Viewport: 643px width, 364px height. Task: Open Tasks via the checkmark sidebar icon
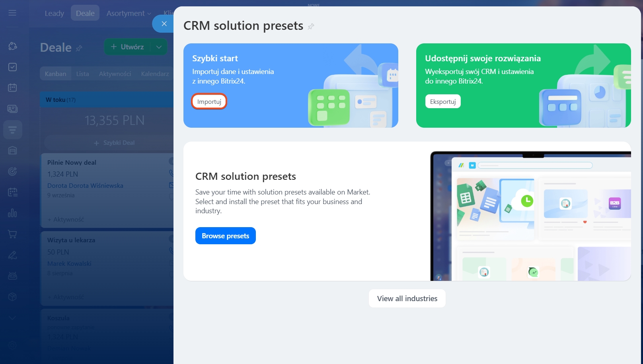[x=12, y=67]
